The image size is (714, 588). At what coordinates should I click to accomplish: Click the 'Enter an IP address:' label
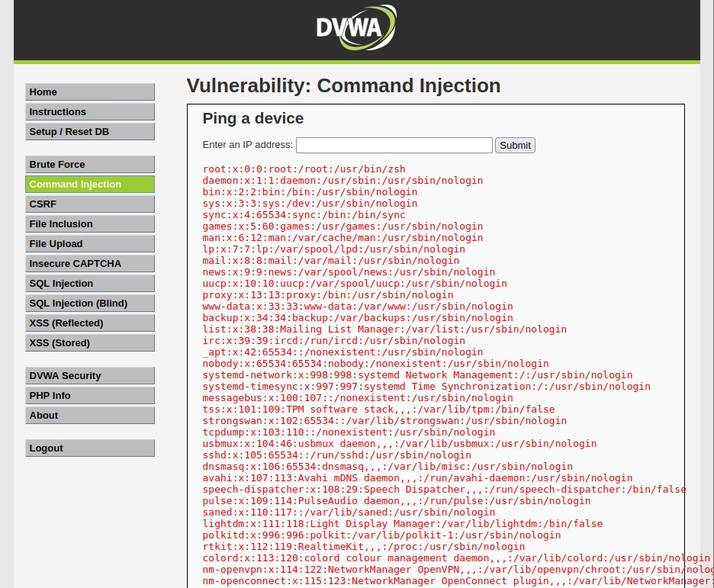tap(248, 145)
